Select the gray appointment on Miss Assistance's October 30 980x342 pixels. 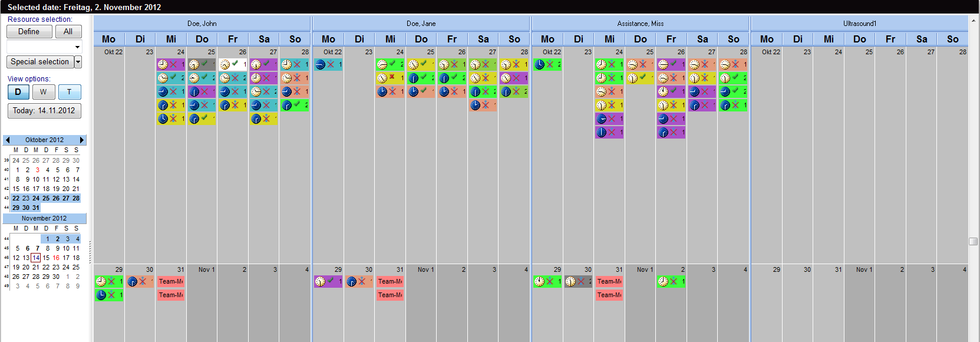(578, 281)
